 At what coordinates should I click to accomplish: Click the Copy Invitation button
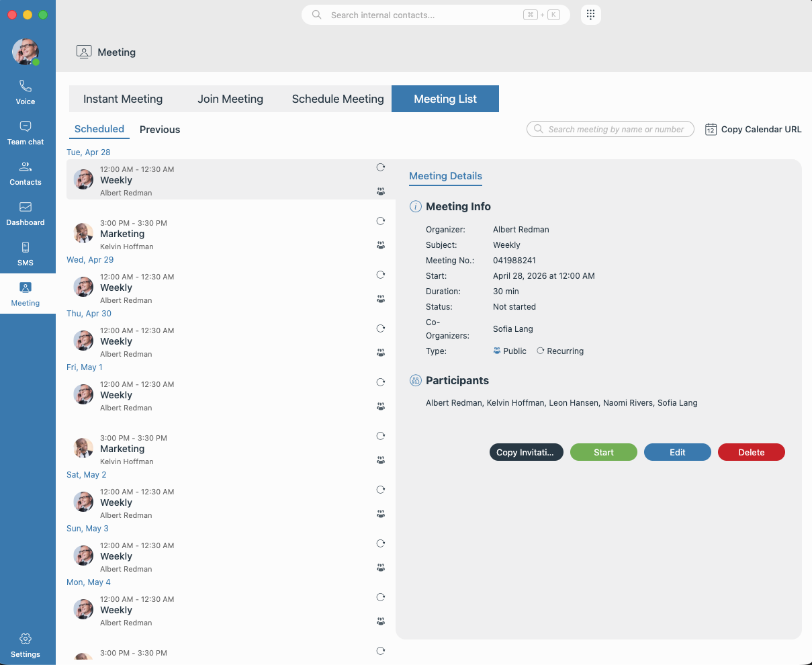pos(526,452)
